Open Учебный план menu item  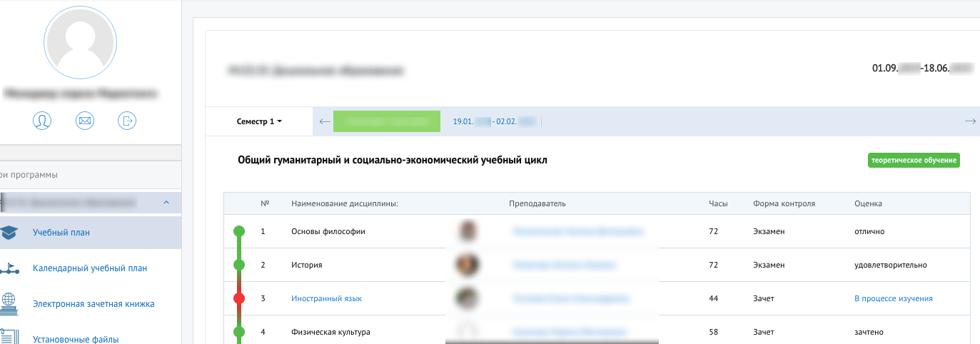61,232
